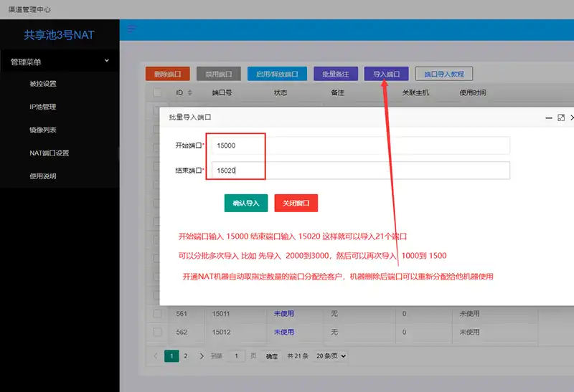Go to previous page arrow in pagination
574x392 pixels.
coord(156,355)
